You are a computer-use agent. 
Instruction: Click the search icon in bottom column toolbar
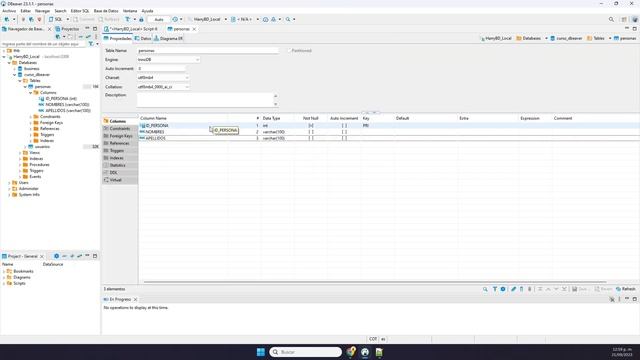[485, 289]
